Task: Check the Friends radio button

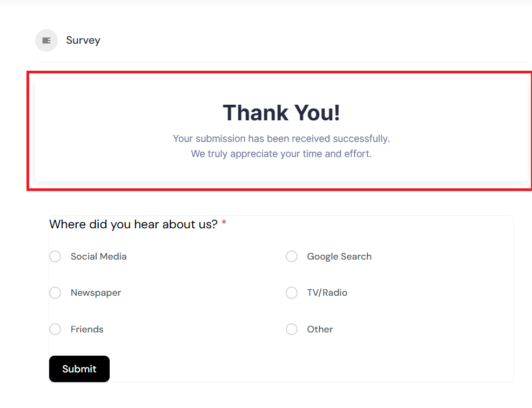Action: tap(55, 329)
